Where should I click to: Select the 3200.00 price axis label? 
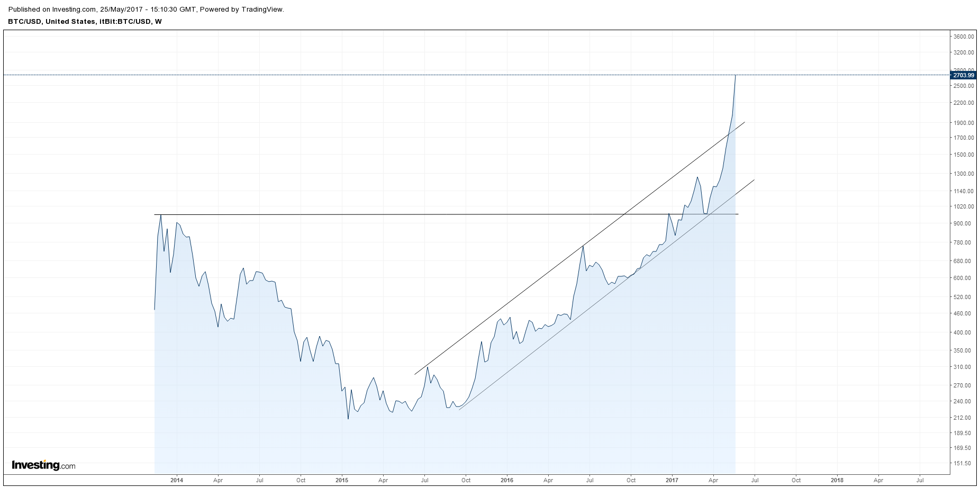(964, 52)
